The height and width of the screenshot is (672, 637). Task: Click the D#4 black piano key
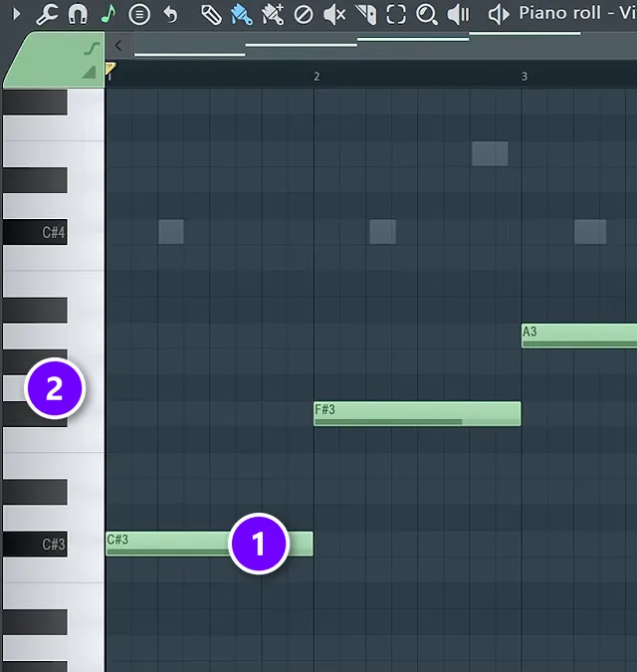[35, 180]
